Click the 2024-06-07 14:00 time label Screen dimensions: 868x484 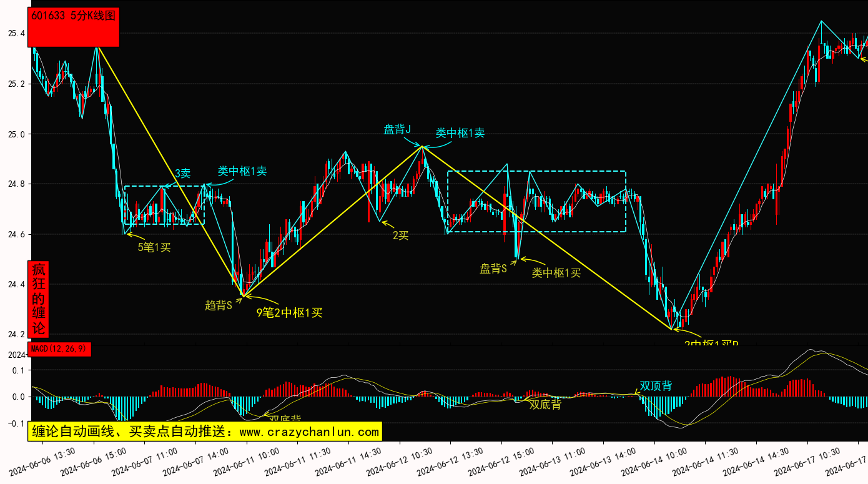coord(195,462)
